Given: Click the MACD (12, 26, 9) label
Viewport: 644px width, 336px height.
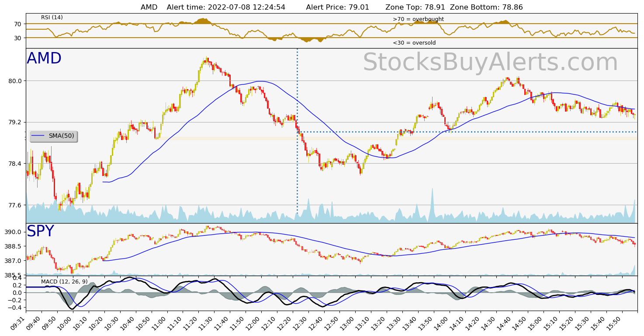Looking at the screenshot, I should [x=64, y=282].
